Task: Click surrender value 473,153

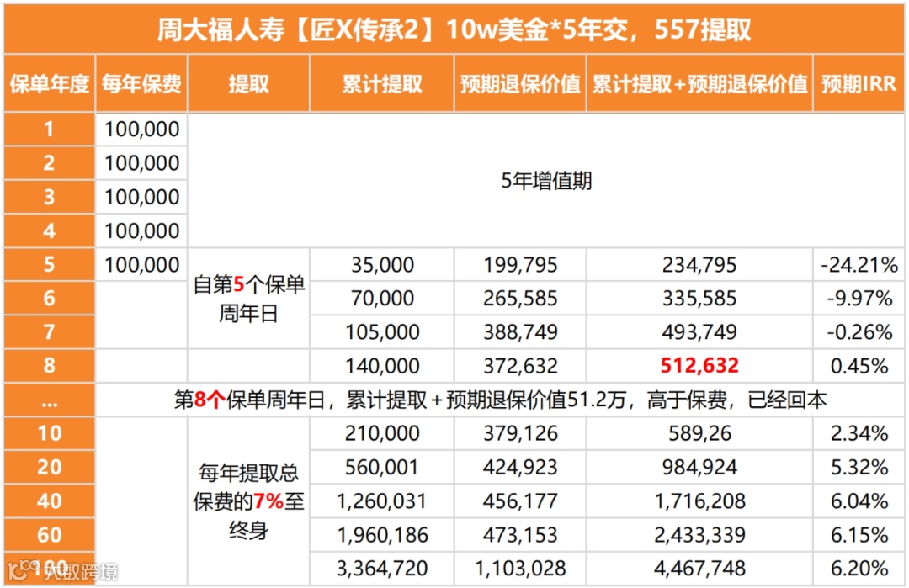Action: tap(521, 535)
